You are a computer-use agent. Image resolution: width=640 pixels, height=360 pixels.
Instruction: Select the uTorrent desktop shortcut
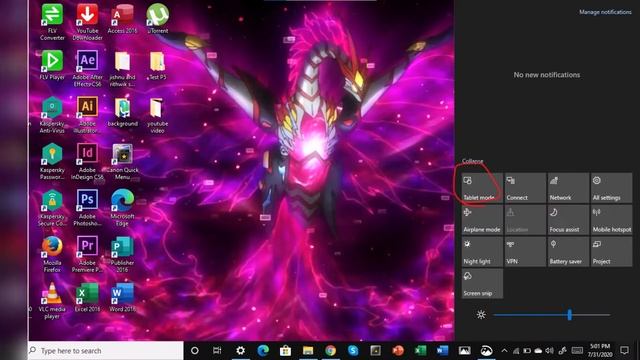(x=158, y=19)
